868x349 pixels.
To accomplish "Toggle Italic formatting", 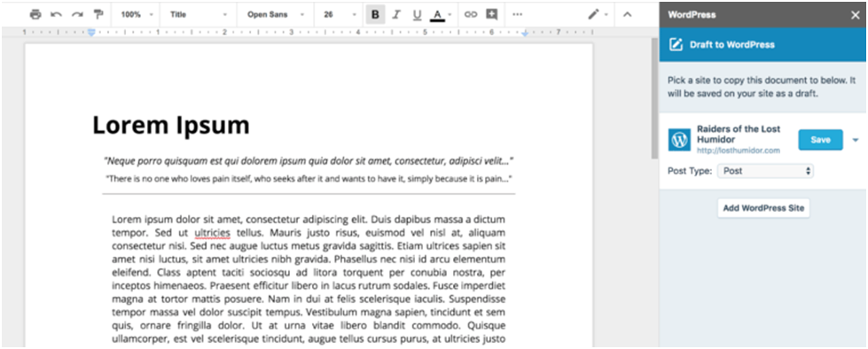I will (395, 14).
